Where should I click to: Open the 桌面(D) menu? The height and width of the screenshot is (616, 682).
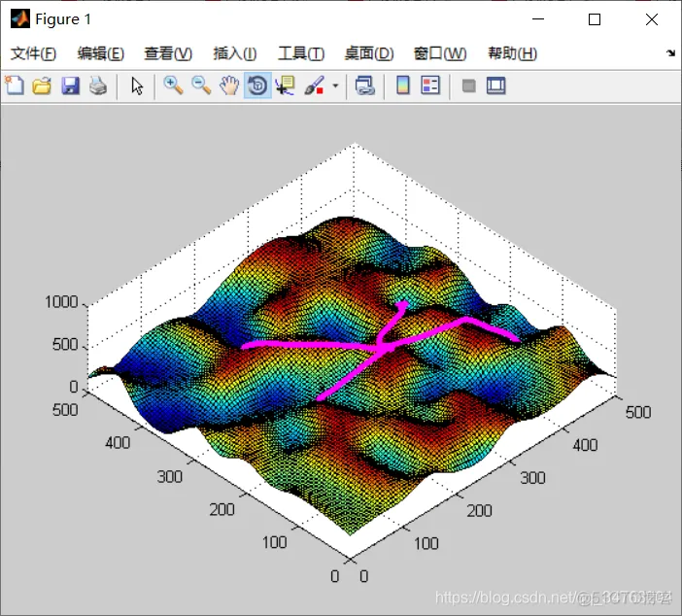[369, 53]
